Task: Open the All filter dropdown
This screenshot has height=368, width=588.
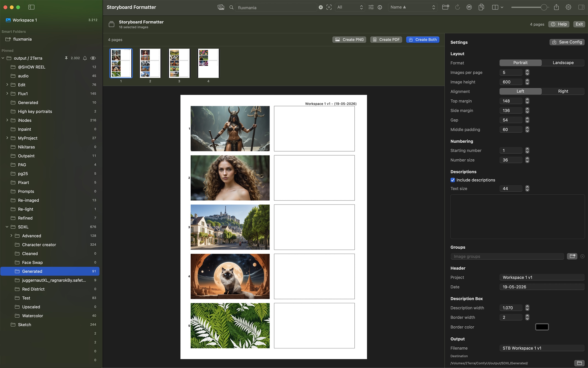Action: pos(350,7)
